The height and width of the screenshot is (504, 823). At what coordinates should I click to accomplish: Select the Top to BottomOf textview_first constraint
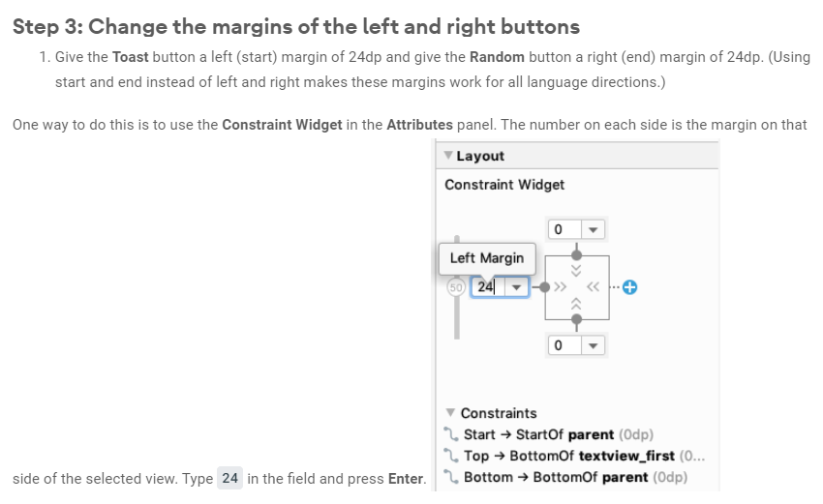[575, 456]
